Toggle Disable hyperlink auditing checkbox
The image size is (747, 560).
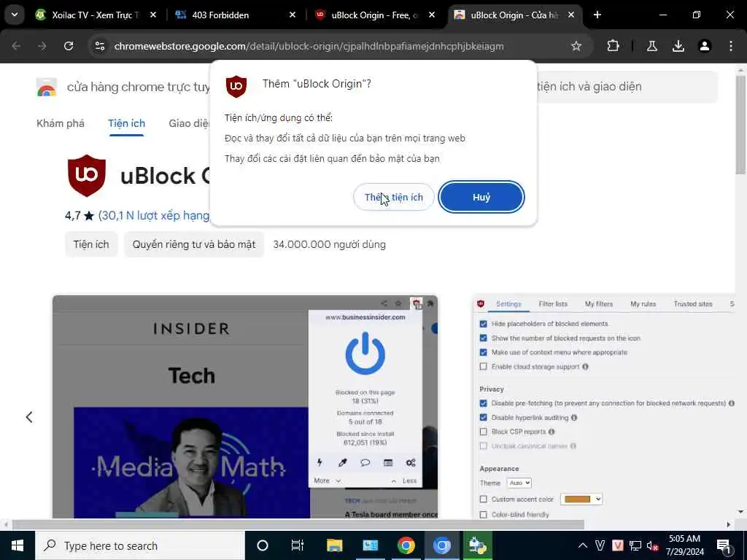pyautogui.click(x=484, y=418)
